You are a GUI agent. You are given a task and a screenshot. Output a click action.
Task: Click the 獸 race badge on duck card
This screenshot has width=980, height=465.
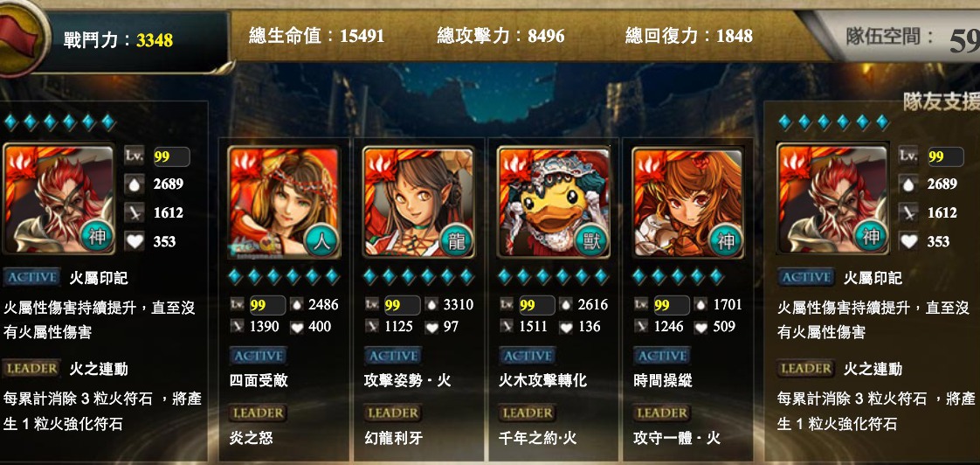click(590, 240)
